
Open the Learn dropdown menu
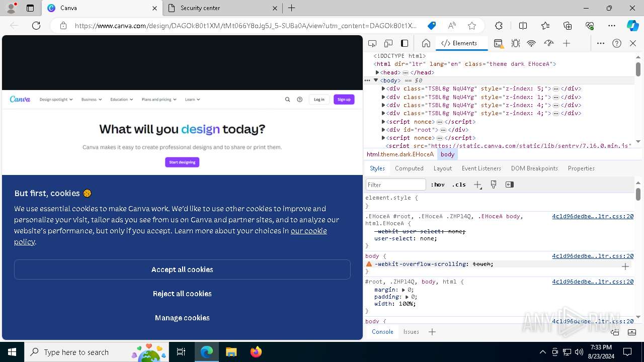point(192,100)
